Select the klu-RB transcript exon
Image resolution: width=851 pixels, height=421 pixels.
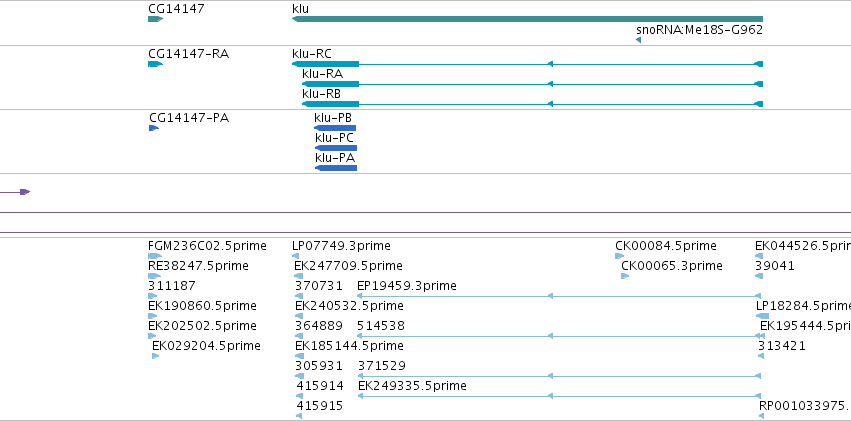point(331,104)
